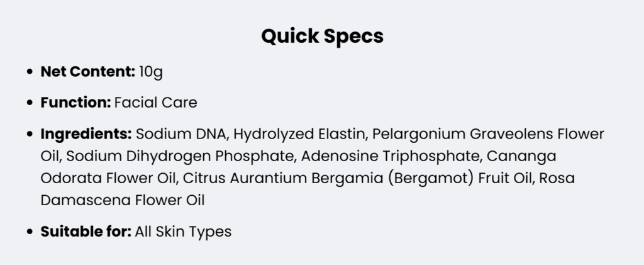Click the Cananga word
This screenshot has width=644, height=265.
(521, 157)
